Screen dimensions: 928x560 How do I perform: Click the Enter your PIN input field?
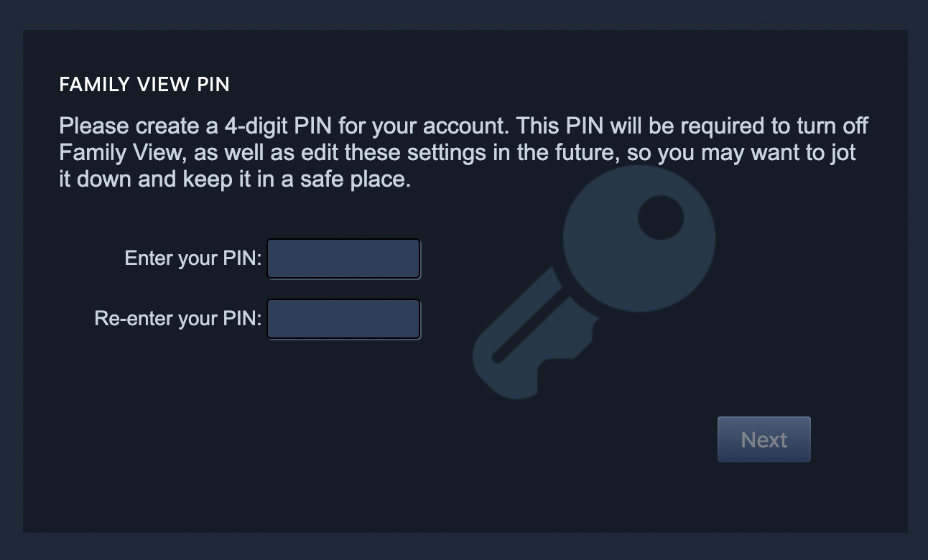(343, 258)
